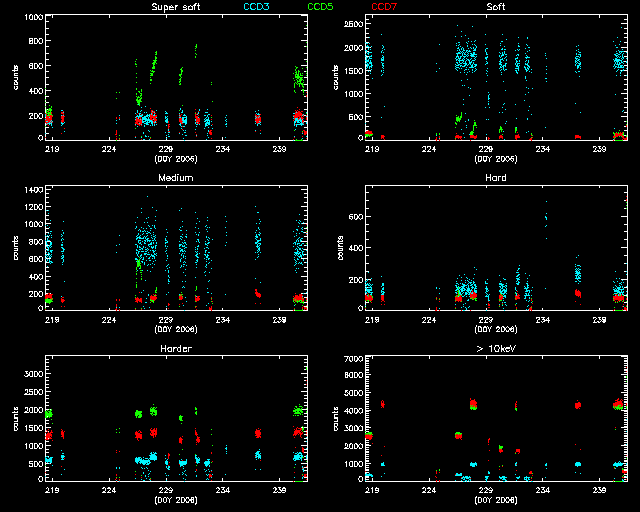Click the 400 y-tick of Super soft plot
The height and width of the screenshot is (512, 640).
pos(36,91)
